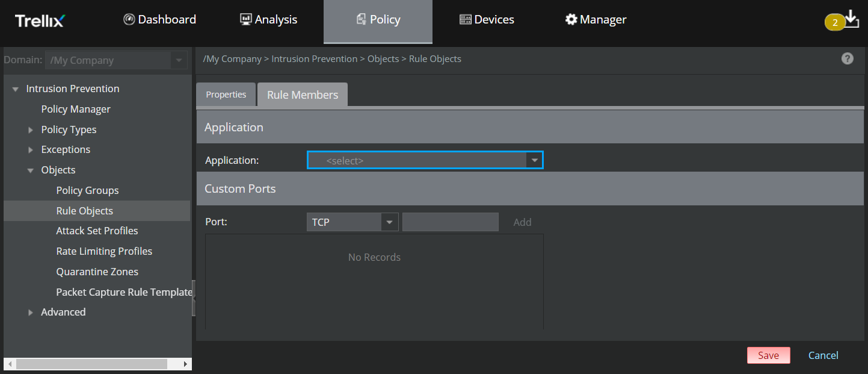Select the Rule Members tab
868x374 pixels.
(303, 95)
